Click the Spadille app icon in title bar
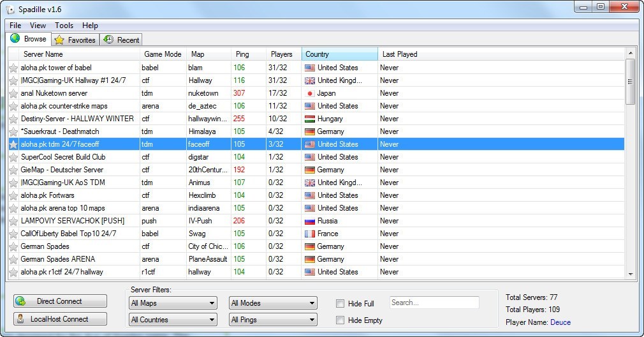Screen dimensions: 644x337 click(10, 9)
